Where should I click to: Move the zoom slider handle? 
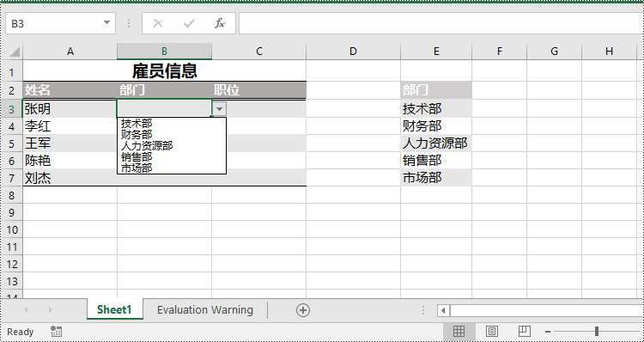coord(597,332)
